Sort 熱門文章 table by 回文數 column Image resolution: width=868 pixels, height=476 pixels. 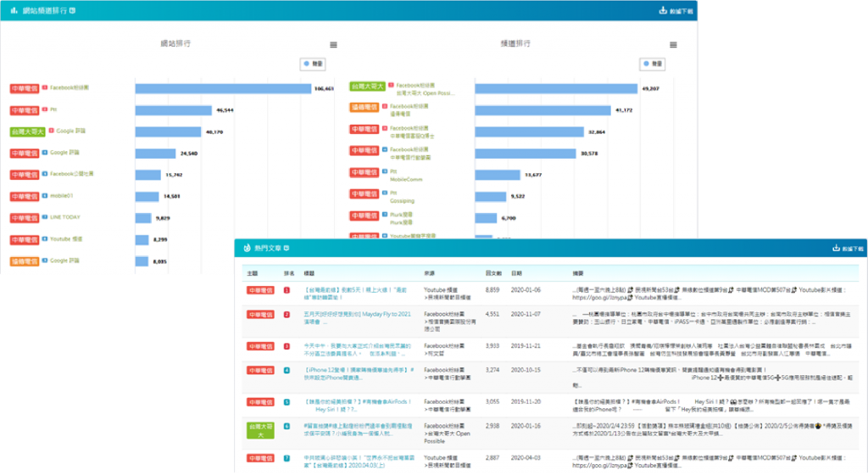(x=494, y=274)
